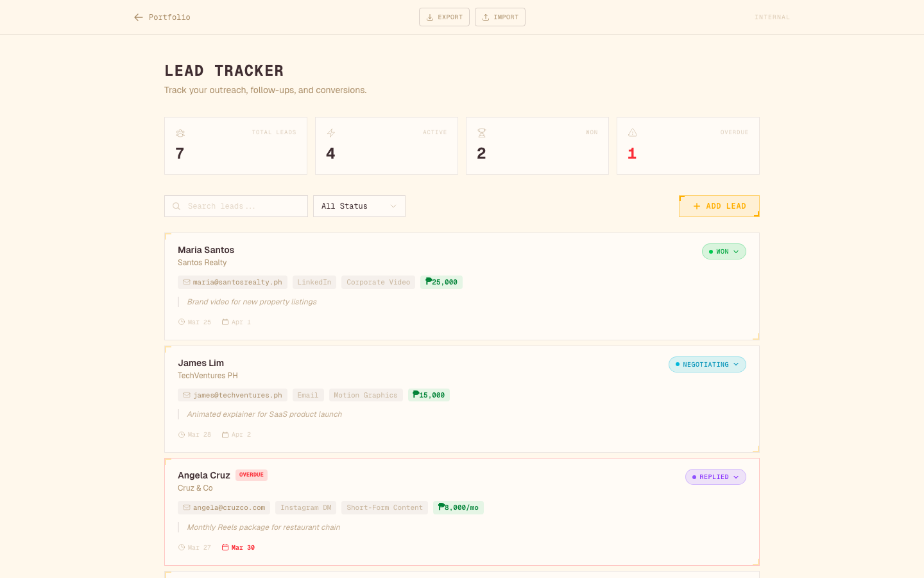Go back to Portfolio
Viewport: 924px width, 578px height.
(x=162, y=17)
